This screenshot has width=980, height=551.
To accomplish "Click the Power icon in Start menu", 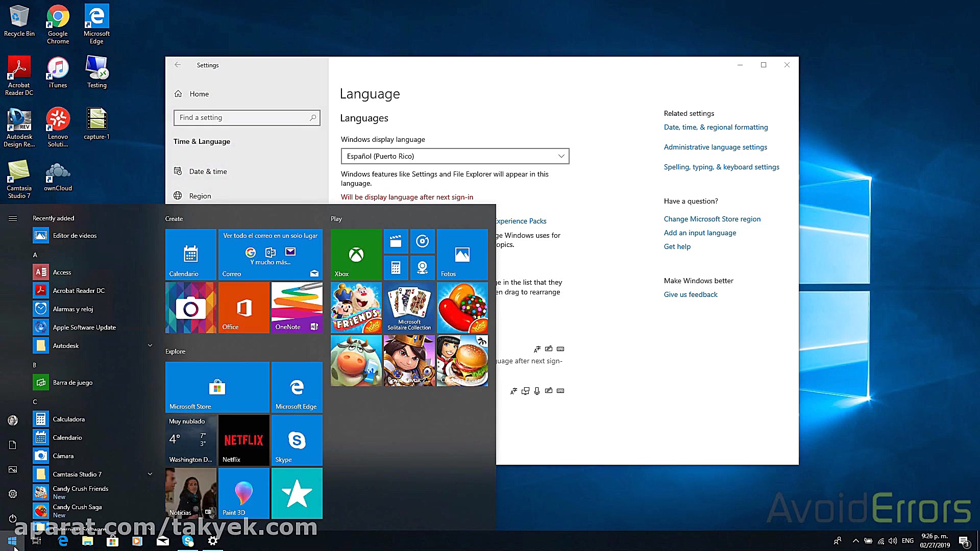I will 13,518.
